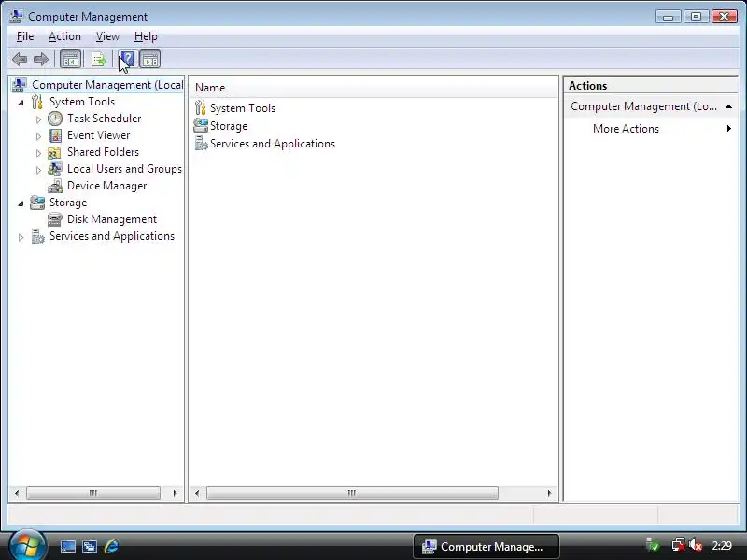Click the Device Manager icon in tree
Screen dimensions: 747x560
point(55,186)
